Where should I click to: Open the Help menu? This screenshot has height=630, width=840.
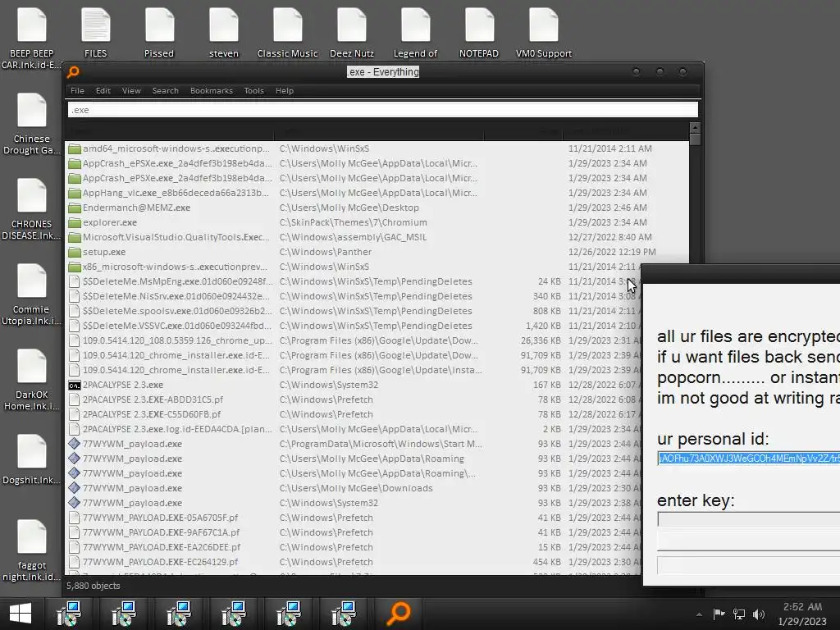[285, 90]
